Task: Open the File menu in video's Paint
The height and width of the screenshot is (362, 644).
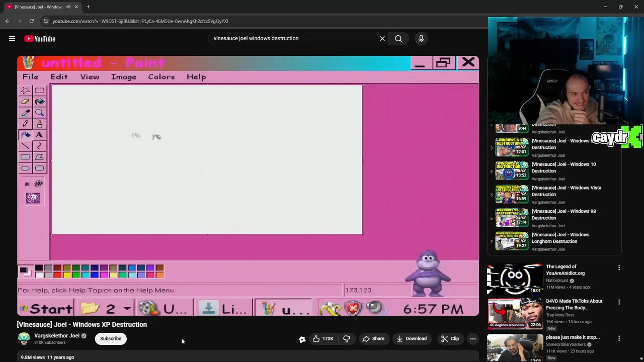Action: 30,77
